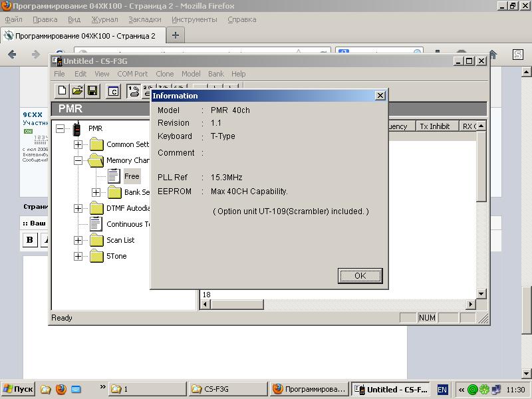532x399 pixels.
Task: Click the Scan List folder icon
Action: coord(96,240)
